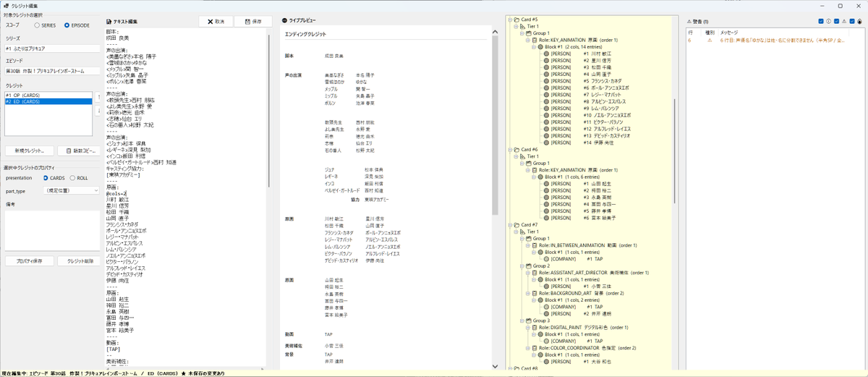The image size is (868, 377).
Task: Collapse Role BACKGROUND_ART node
Action: point(529,293)
